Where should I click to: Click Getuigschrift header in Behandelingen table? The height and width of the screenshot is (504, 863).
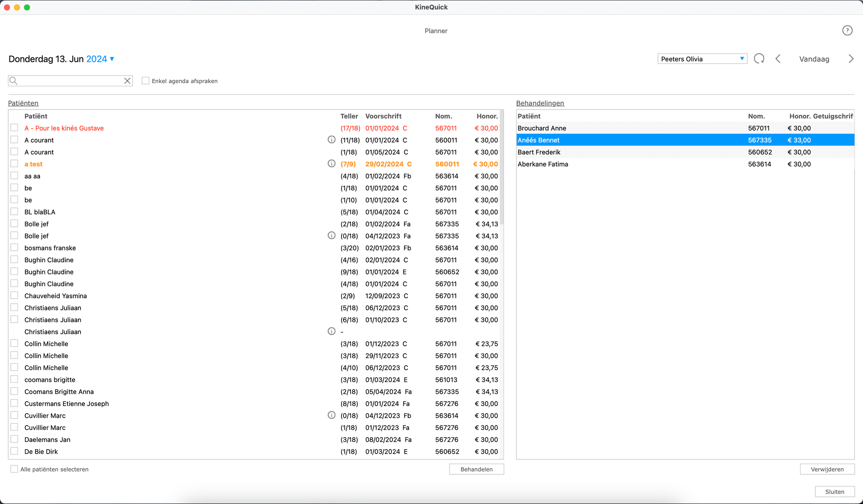[x=833, y=116]
